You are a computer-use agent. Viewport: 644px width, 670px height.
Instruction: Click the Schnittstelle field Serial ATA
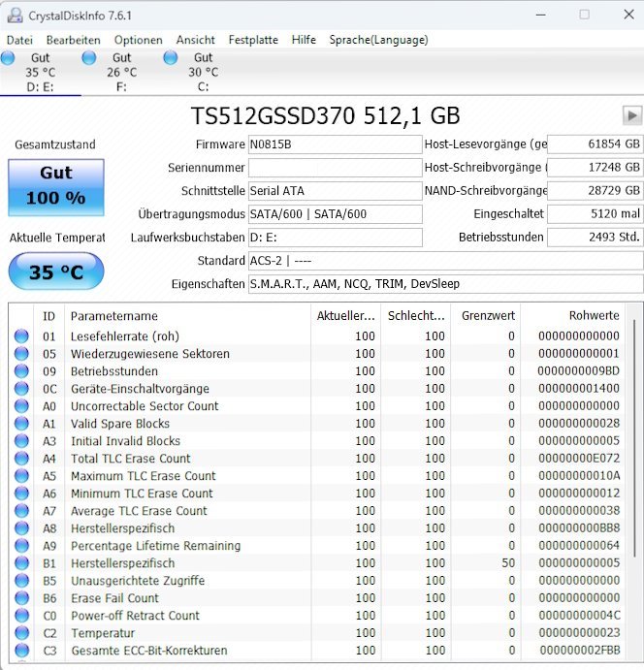(x=335, y=191)
